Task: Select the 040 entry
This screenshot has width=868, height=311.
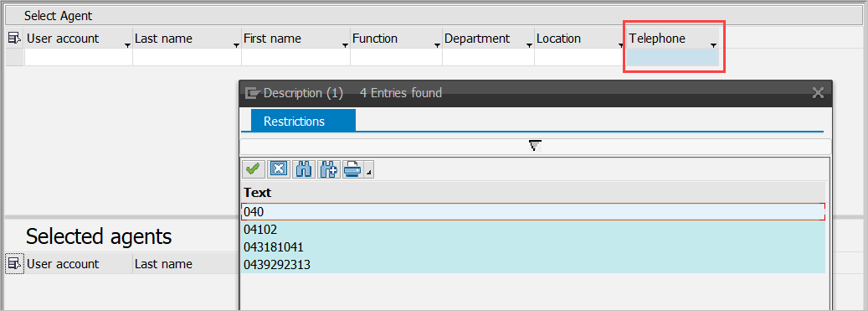Action: click(533, 212)
